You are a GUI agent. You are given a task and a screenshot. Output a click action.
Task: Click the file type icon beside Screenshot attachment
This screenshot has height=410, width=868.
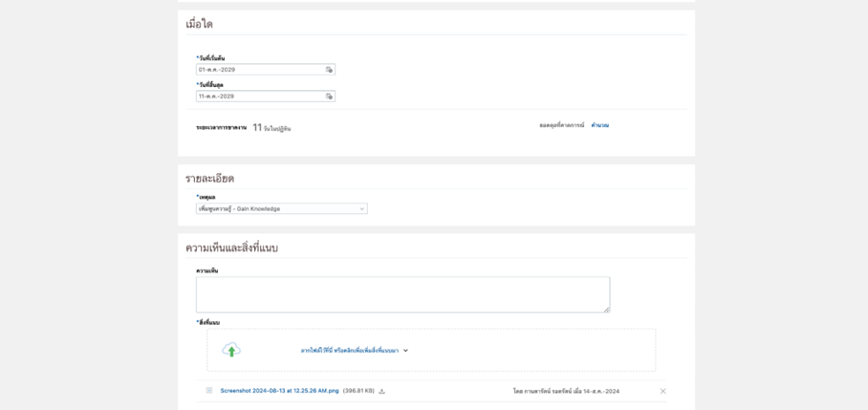209,391
